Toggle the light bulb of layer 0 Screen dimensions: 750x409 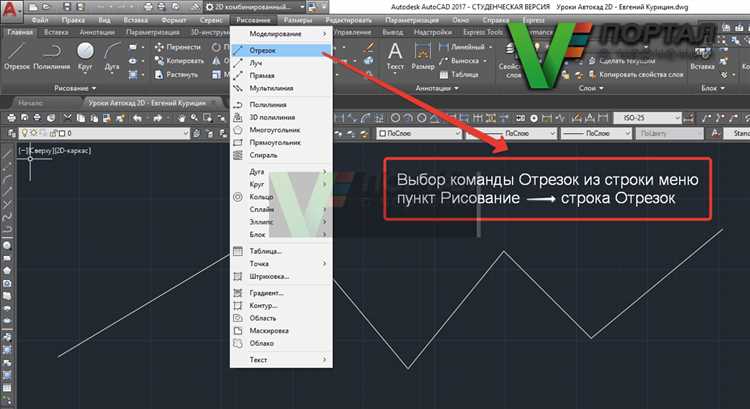[x=25, y=133]
